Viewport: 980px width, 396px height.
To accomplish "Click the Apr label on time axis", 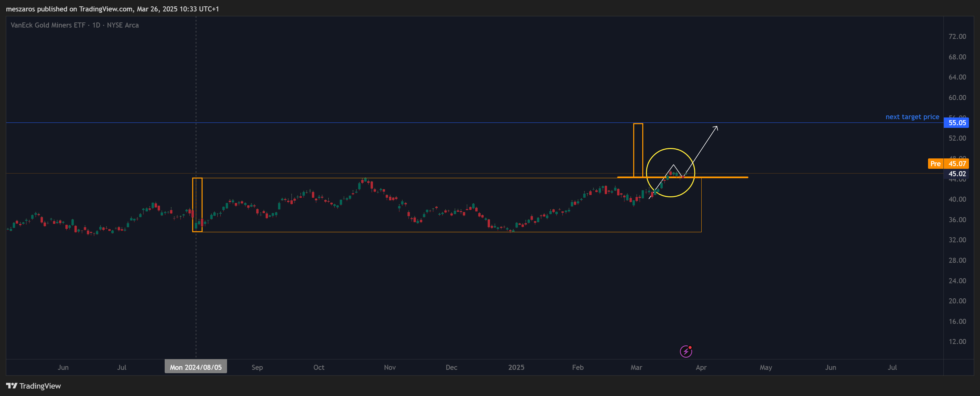I will (x=701, y=367).
